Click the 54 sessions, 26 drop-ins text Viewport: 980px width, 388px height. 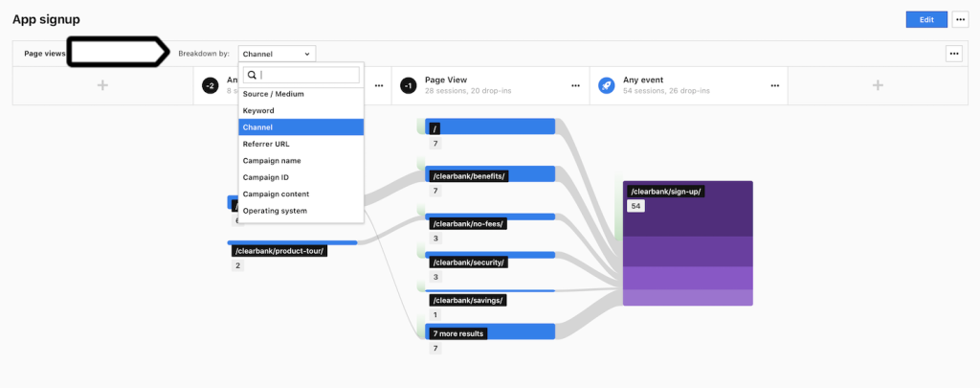click(666, 91)
